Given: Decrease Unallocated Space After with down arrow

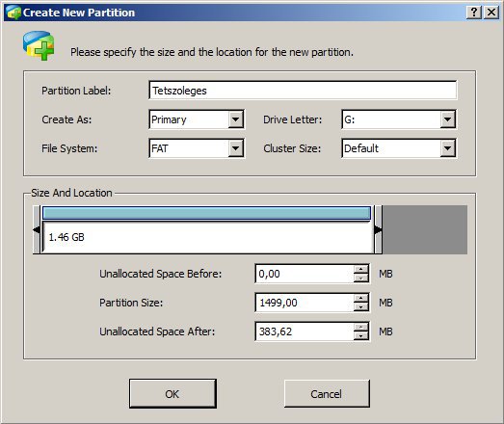Looking at the screenshot, I should pos(361,336).
